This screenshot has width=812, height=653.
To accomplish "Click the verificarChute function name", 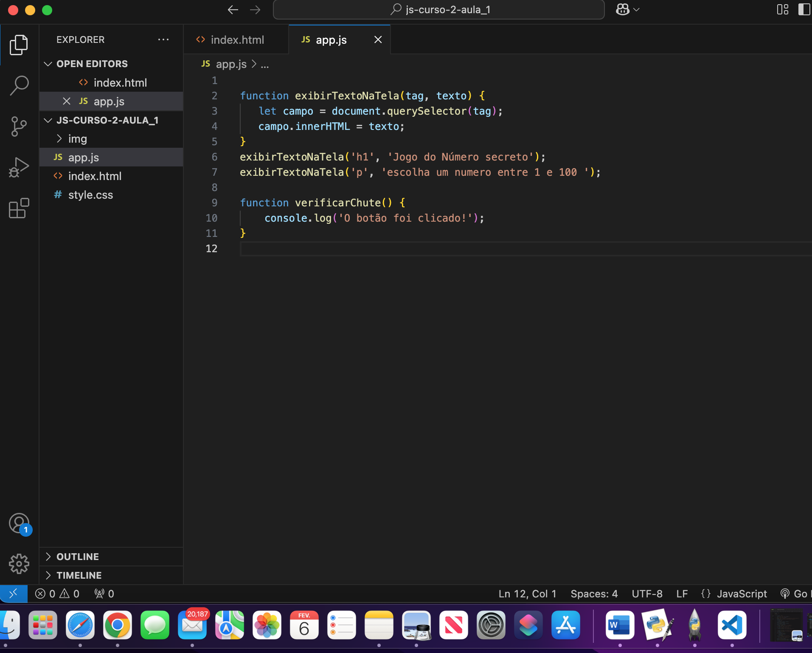I will (x=338, y=203).
